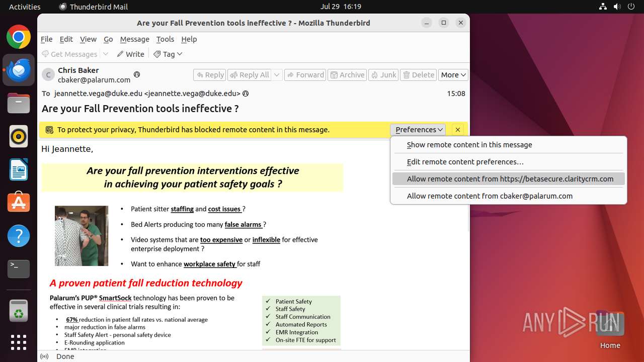Open the Help icon in the dock
This screenshot has width=644, height=362.
coord(19,236)
